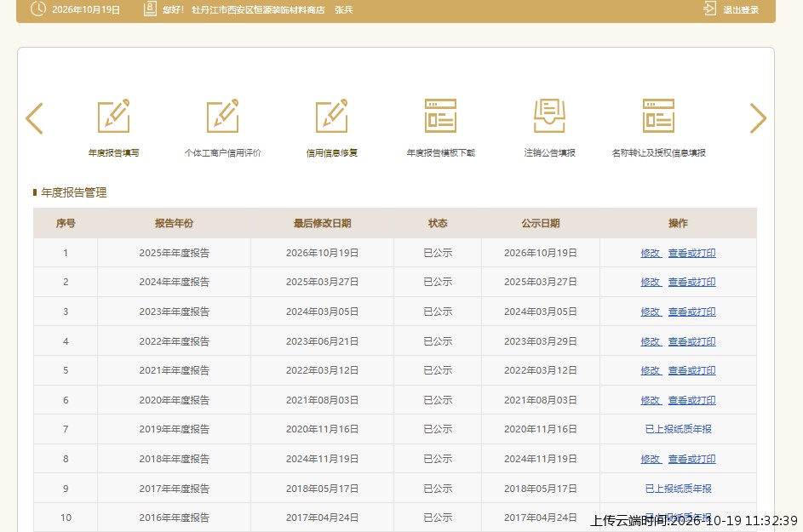The height and width of the screenshot is (532, 803).
Task: Log out via 退出登录
Action: tap(741, 9)
